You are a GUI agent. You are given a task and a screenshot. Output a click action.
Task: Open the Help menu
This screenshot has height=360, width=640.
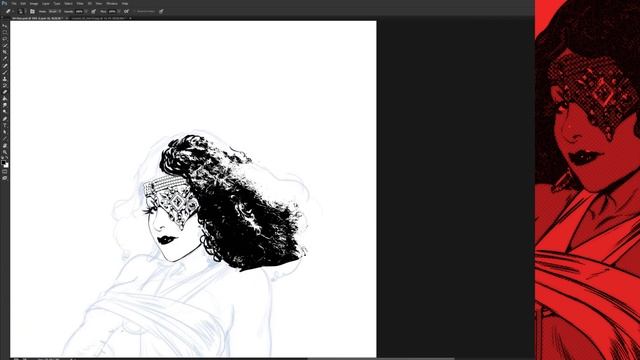click(x=125, y=3)
